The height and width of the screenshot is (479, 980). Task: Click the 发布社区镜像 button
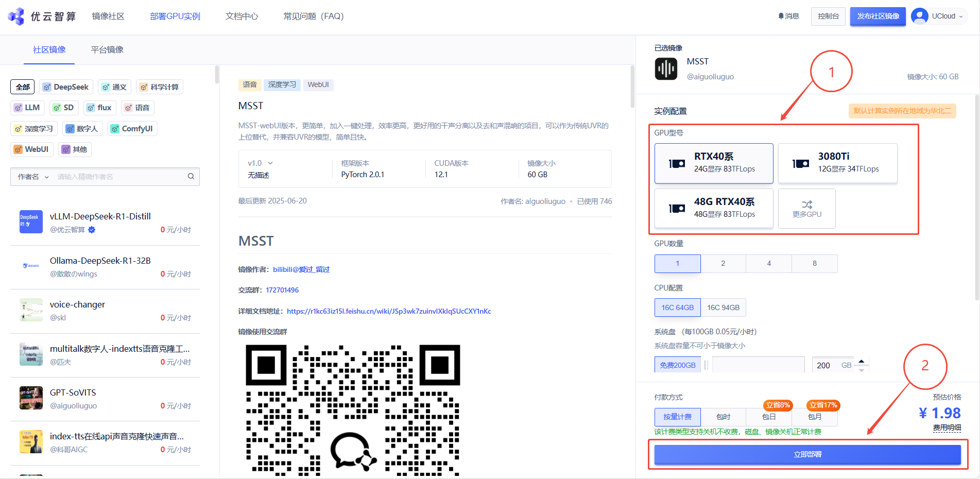point(878,16)
